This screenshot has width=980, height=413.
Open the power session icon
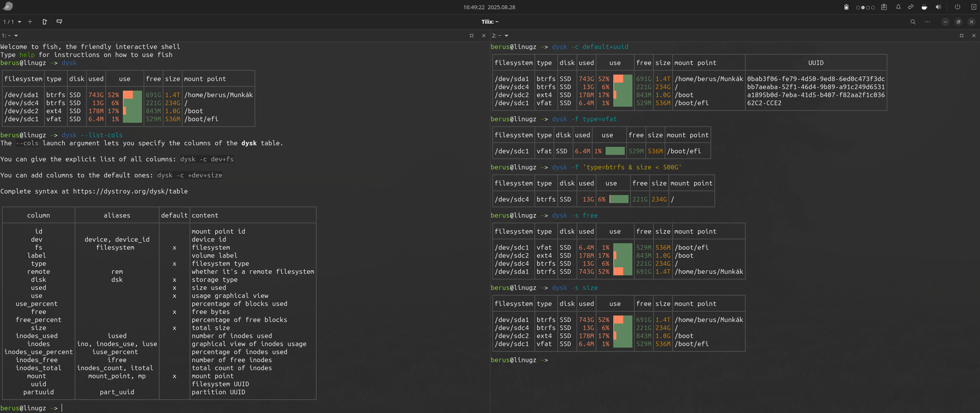tap(957, 7)
